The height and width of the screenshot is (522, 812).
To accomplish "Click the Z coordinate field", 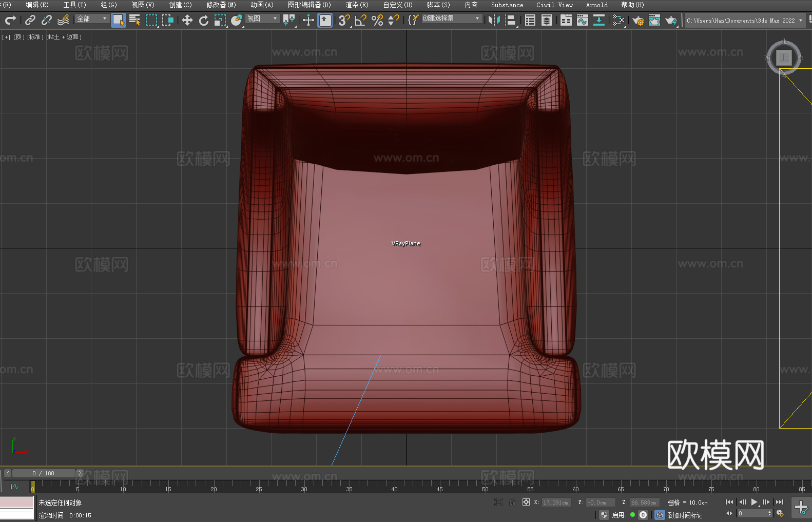I will 644,502.
